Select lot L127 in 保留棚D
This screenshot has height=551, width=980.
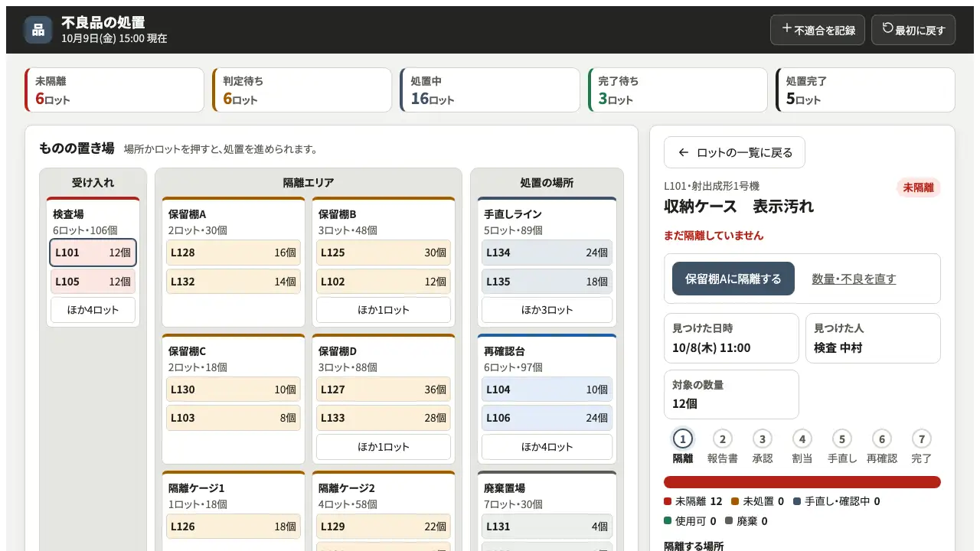(x=384, y=390)
